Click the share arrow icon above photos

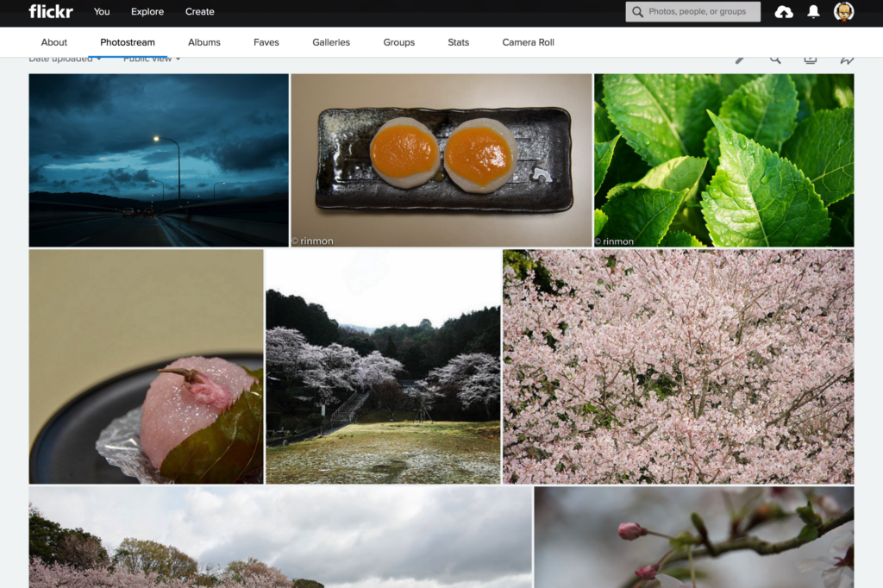847,59
